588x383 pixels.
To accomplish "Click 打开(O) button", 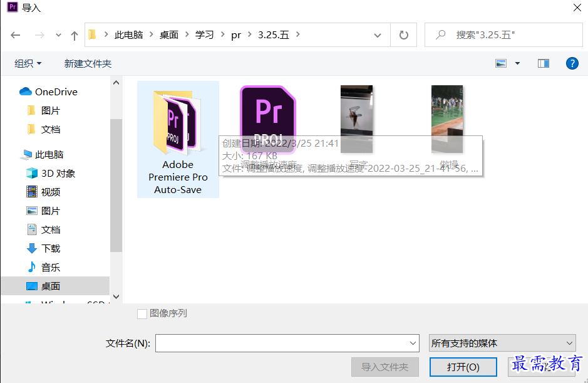I will pyautogui.click(x=463, y=367).
